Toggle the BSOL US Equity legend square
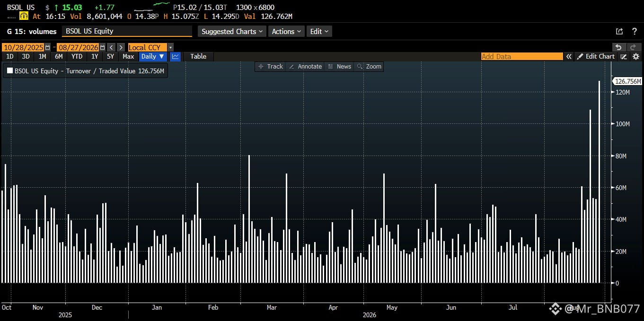This screenshot has height=321, width=644. coord(10,71)
